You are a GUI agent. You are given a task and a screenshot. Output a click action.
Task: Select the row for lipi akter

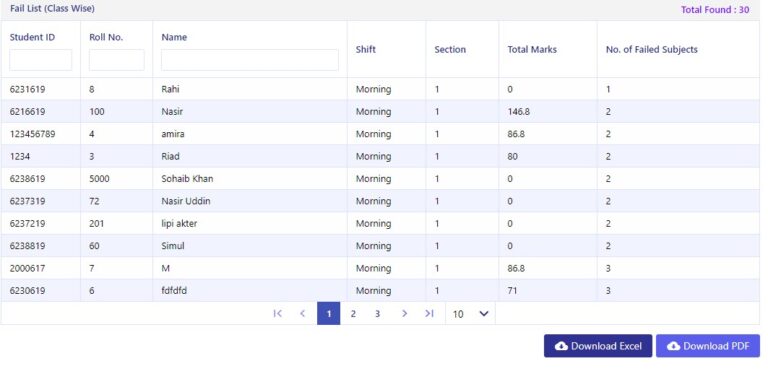point(380,224)
